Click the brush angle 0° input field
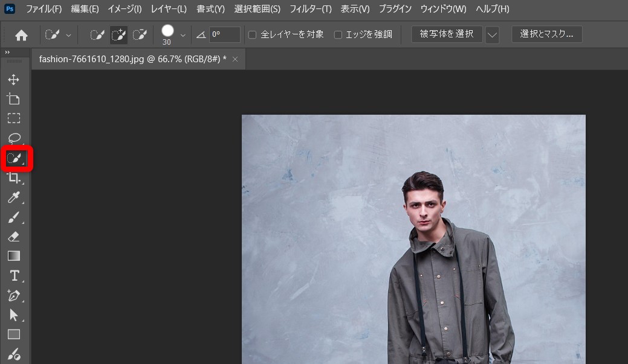This screenshot has height=364, width=628. (x=225, y=35)
